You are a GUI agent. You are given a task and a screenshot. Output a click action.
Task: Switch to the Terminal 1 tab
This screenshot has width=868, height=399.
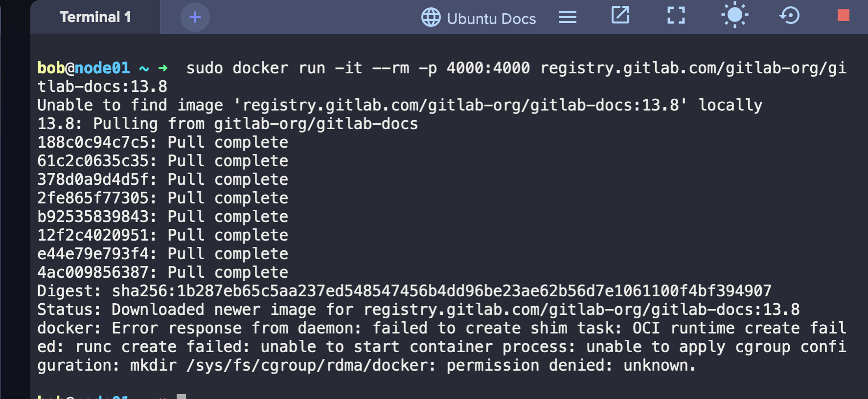95,18
